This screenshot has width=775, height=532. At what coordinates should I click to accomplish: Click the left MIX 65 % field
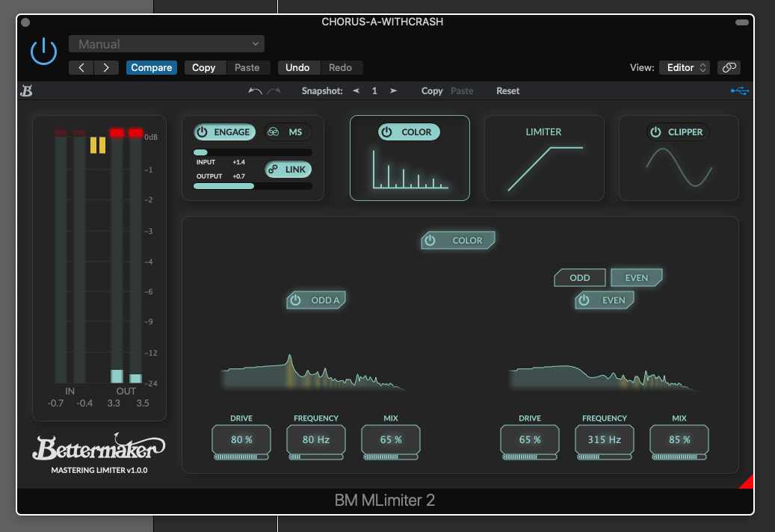pyautogui.click(x=390, y=439)
